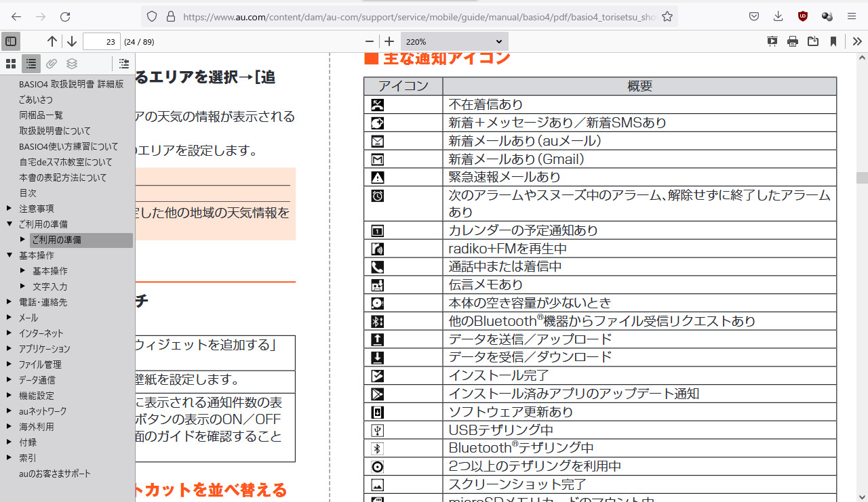Expand the 電話・連絡先 outline section
Image resolution: width=868 pixels, height=502 pixels.
[9, 302]
